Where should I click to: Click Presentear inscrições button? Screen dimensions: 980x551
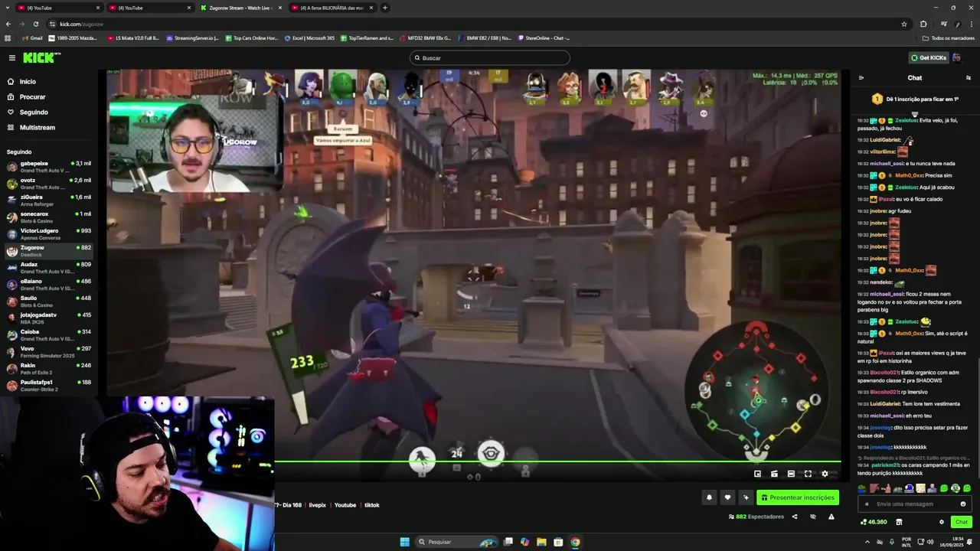tap(798, 497)
